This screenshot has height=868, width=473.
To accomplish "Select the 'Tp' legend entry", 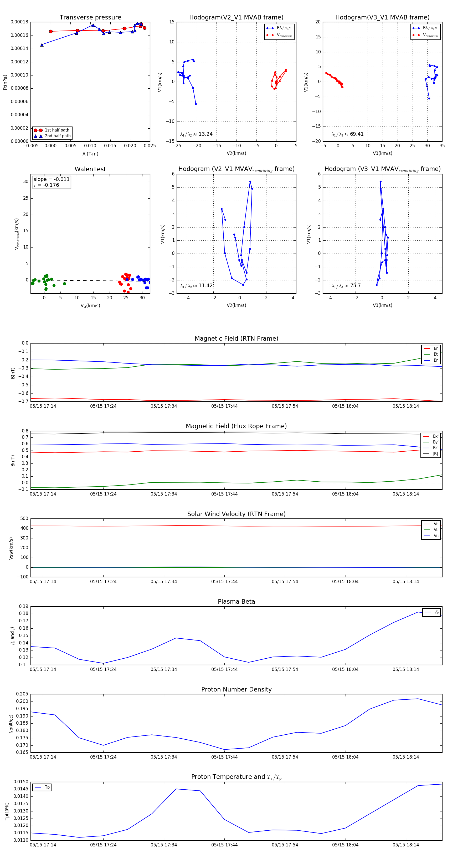I will click(42, 788).
